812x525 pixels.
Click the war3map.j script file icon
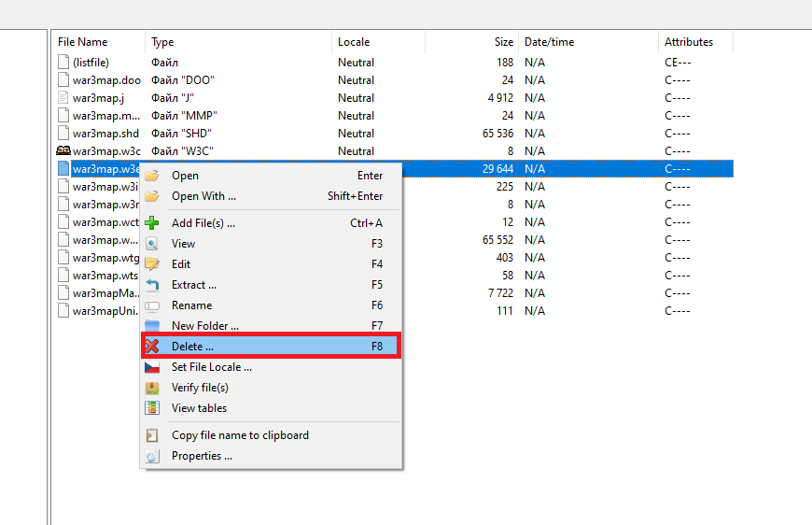tap(63, 97)
